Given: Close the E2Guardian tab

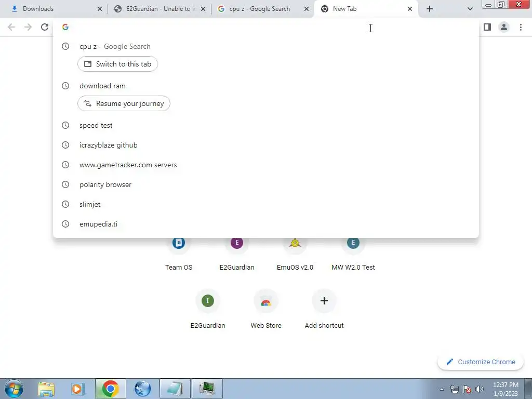Looking at the screenshot, I should click(x=203, y=9).
